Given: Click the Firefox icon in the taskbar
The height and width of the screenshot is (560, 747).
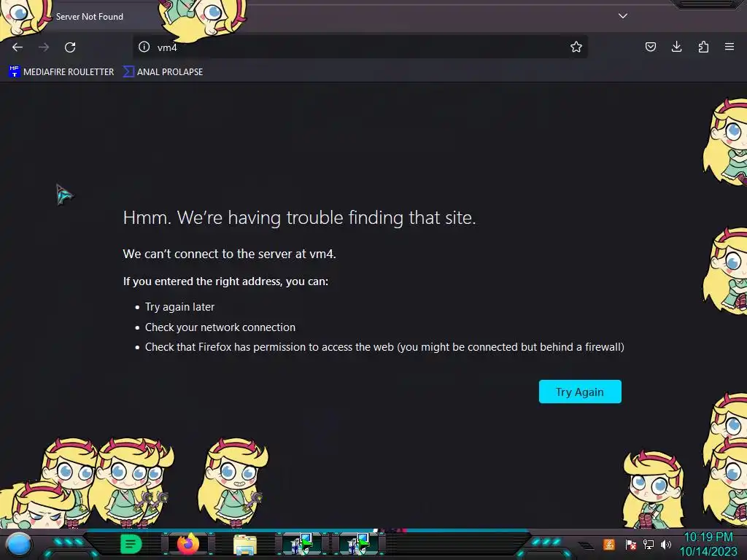Looking at the screenshot, I should tap(187, 544).
